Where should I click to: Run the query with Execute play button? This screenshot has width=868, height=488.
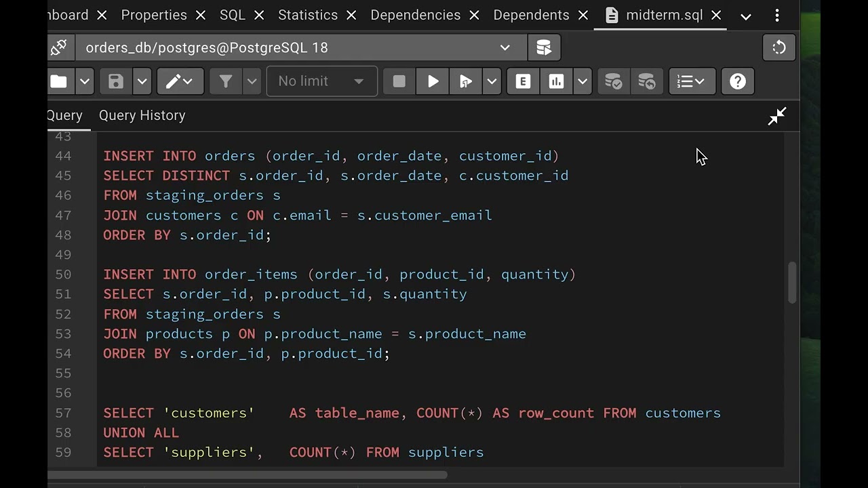[x=433, y=81]
